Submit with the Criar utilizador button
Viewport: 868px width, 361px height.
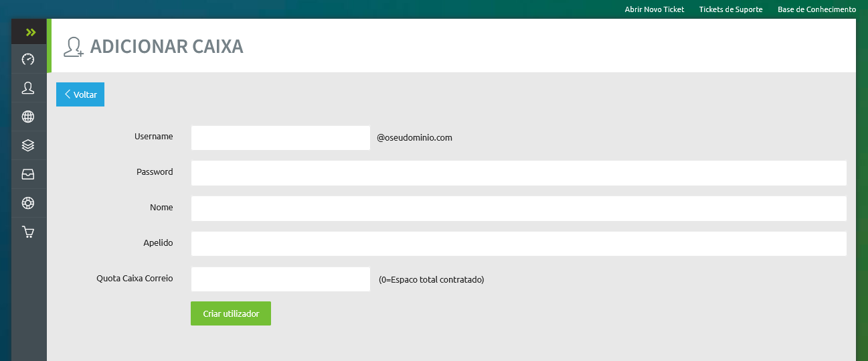231,313
